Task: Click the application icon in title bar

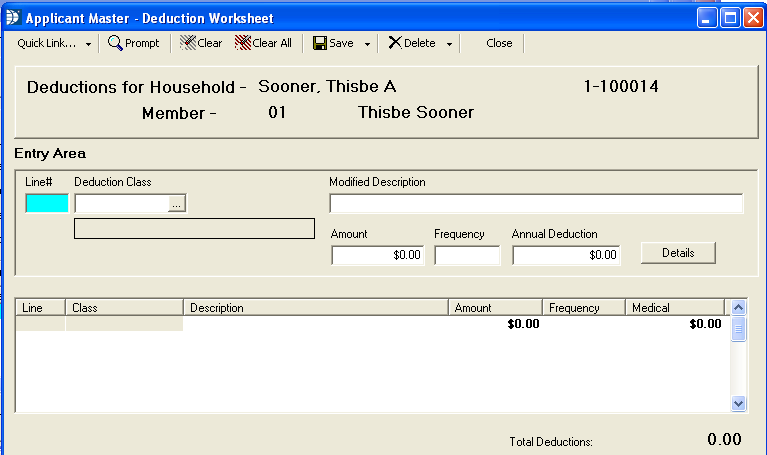Action: (12, 17)
